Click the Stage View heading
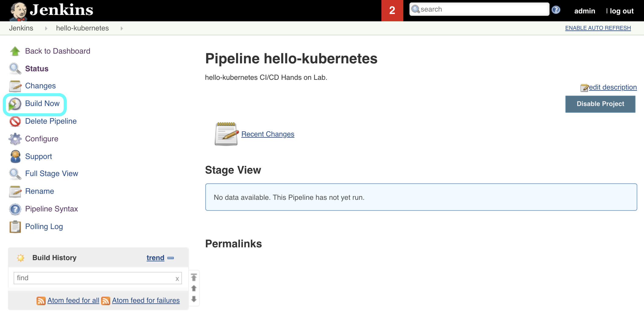644x318 pixels. point(233,170)
